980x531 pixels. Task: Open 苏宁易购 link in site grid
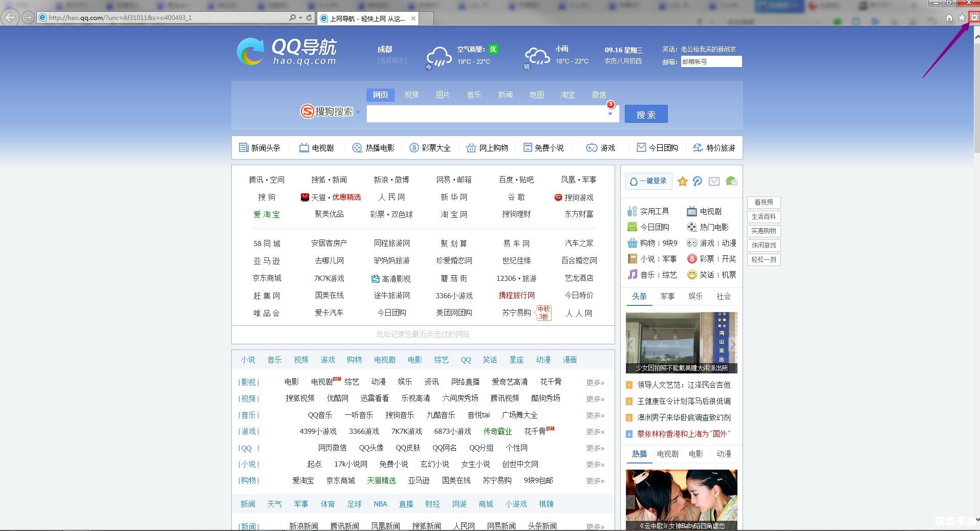tap(516, 313)
